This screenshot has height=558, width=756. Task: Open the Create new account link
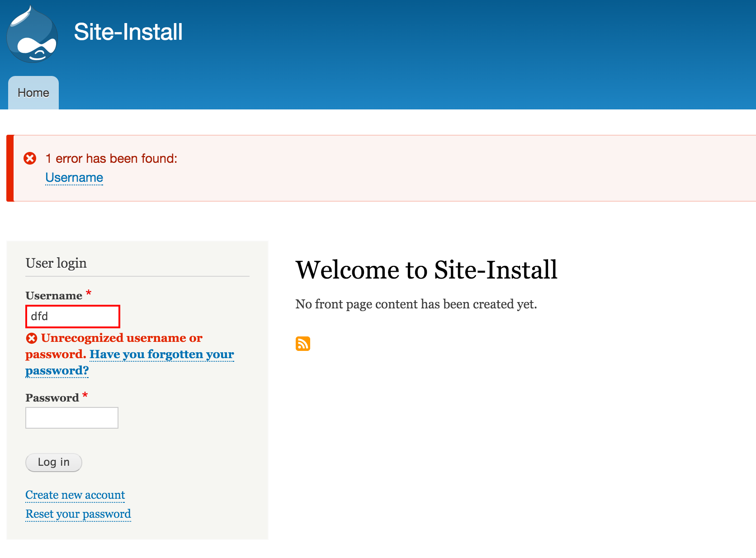pyautogui.click(x=75, y=495)
